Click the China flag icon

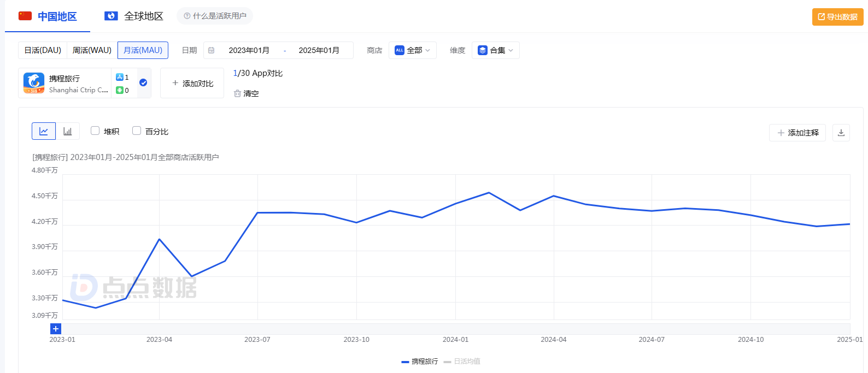pos(25,16)
